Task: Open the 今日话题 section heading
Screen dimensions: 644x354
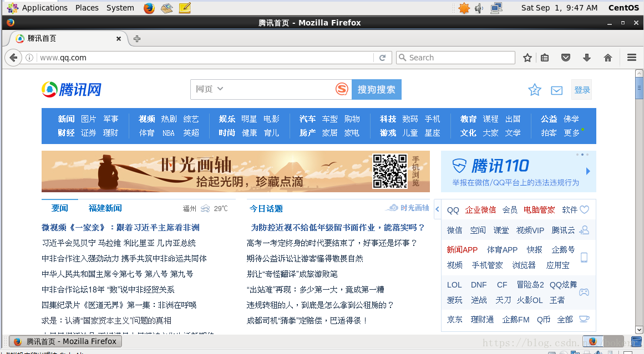Action: pos(266,209)
